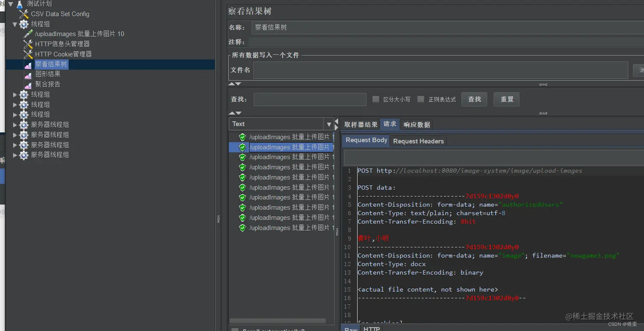The image size is (644, 331).
Task: Click the 'Content-Transfer-Encoding: binary' line
Action: 420,273
